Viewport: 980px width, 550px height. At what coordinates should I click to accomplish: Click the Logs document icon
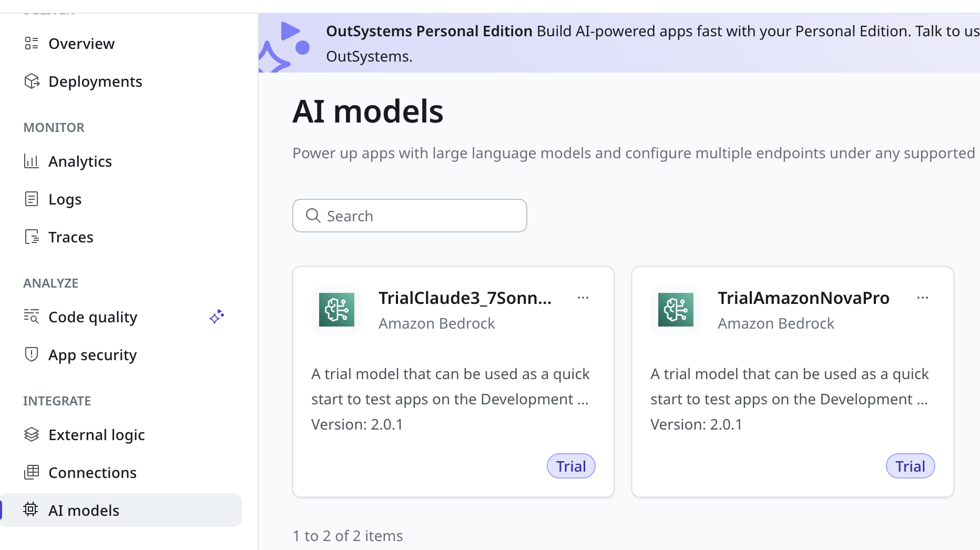pos(32,199)
